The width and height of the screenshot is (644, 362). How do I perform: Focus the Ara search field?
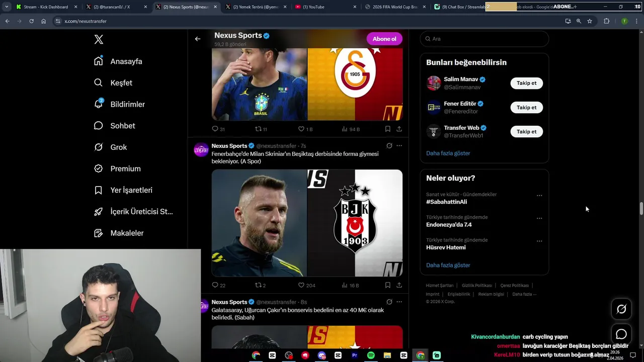tap(485, 39)
